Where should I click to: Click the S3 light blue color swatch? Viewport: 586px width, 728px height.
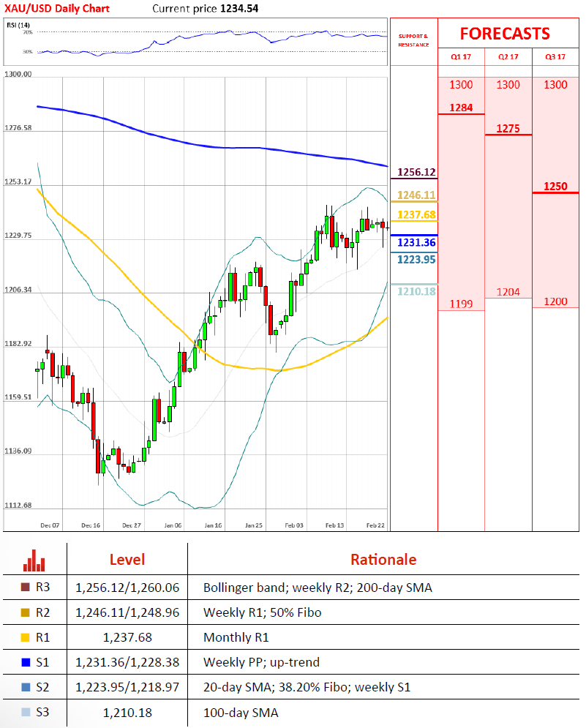coord(26,712)
